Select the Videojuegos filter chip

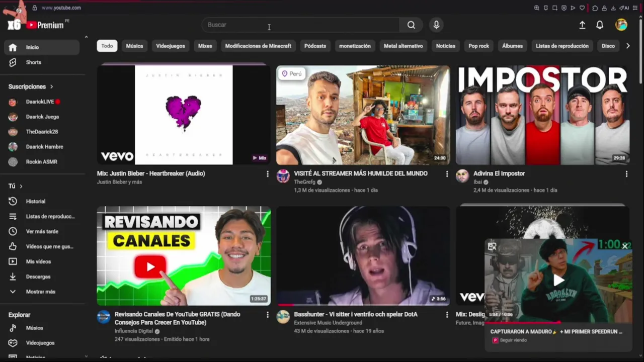(x=171, y=46)
